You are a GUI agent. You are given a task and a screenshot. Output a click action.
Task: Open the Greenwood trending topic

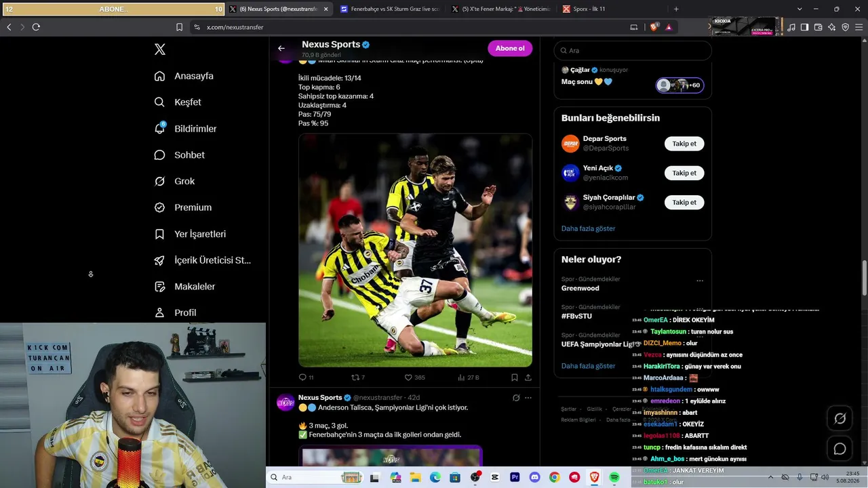point(580,288)
